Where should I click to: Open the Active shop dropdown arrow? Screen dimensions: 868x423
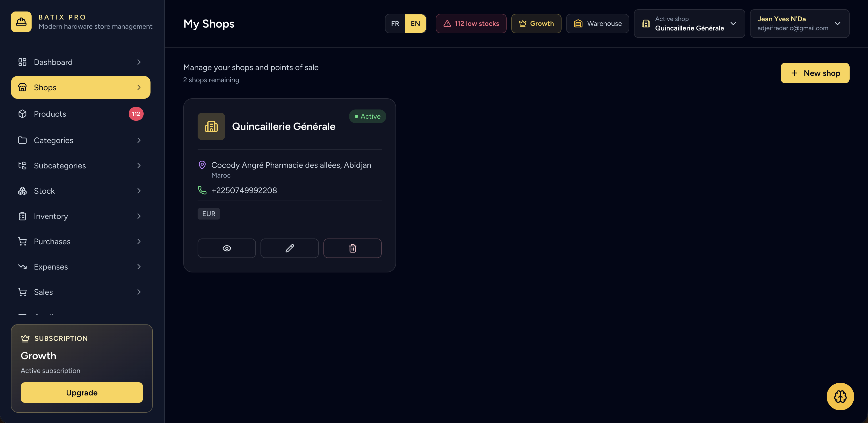(x=733, y=24)
